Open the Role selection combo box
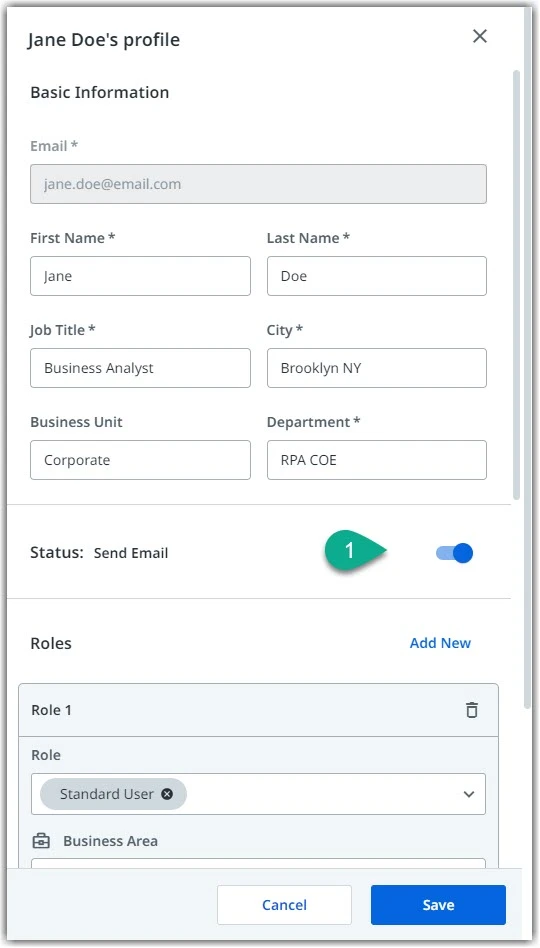 (258, 794)
